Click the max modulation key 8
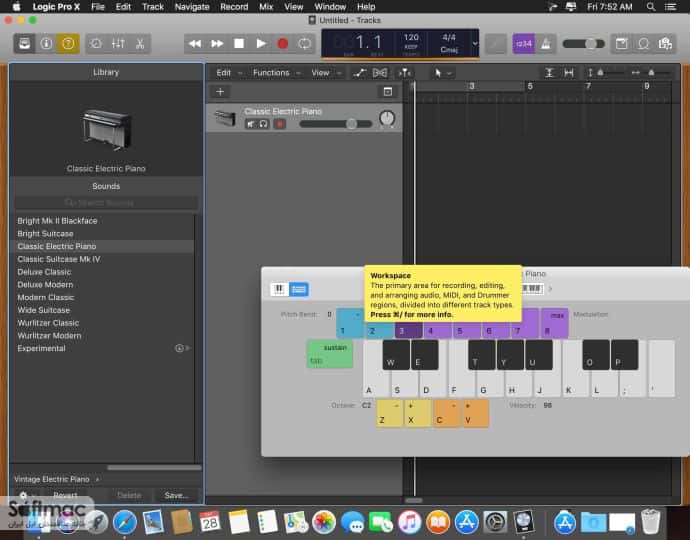This screenshot has height=540, width=690. point(554,323)
